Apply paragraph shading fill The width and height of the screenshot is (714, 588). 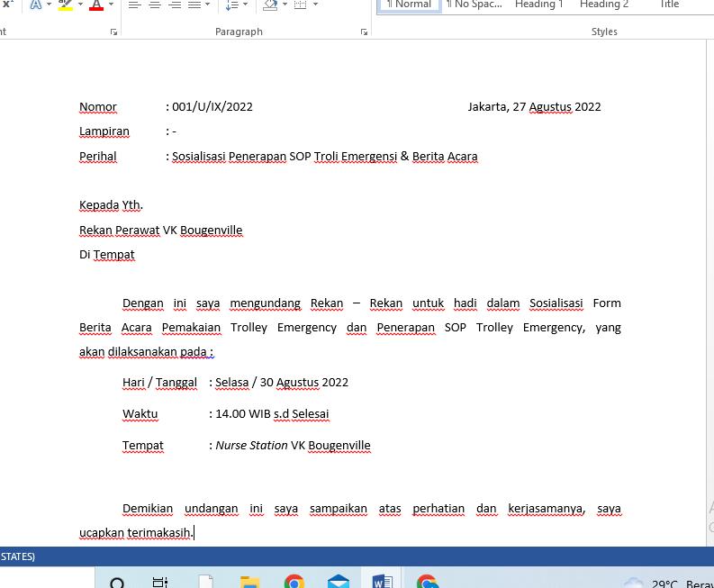click(270, 5)
